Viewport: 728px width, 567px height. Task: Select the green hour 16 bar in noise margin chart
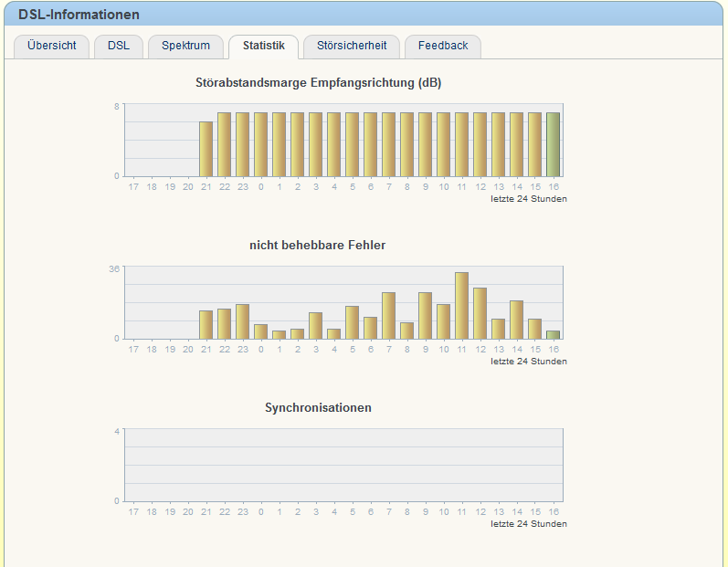pos(553,144)
